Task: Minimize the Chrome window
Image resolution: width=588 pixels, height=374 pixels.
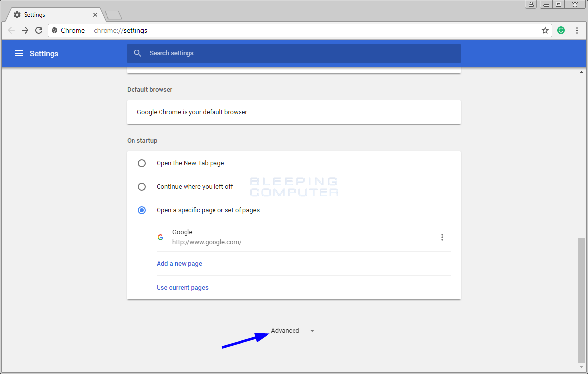Action: coord(546,4)
